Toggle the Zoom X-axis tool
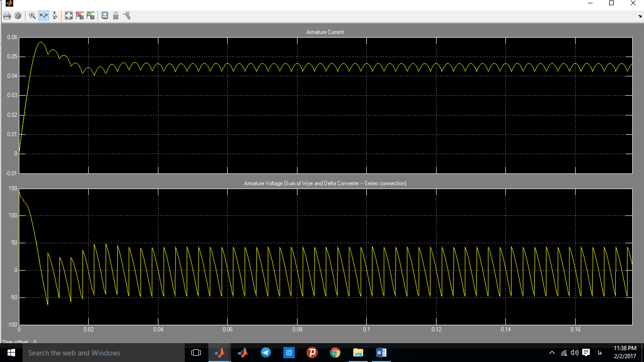644x362 pixels. pyautogui.click(x=44, y=16)
